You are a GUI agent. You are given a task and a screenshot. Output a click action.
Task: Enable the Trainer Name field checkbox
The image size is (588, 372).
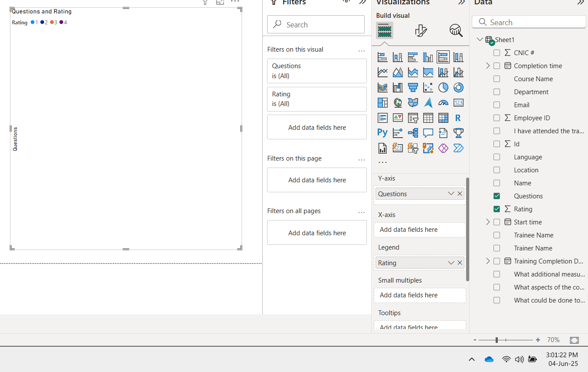pos(497,248)
